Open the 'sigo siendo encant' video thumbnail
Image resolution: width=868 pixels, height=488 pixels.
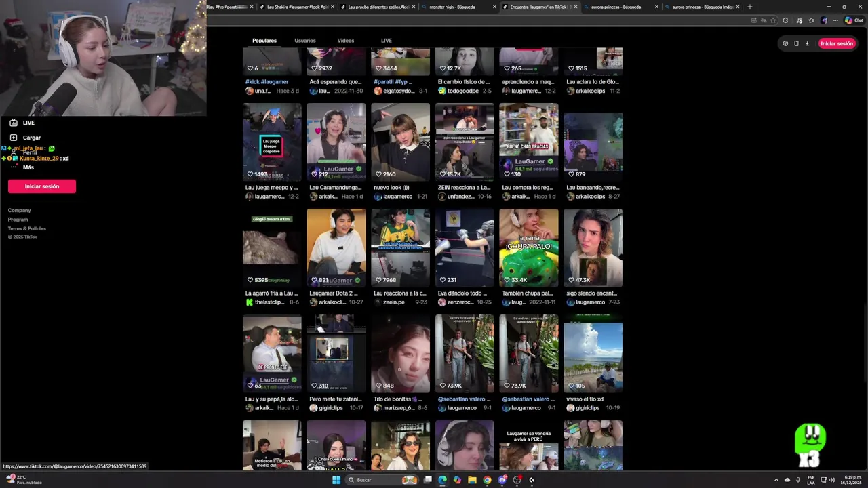[x=593, y=247]
